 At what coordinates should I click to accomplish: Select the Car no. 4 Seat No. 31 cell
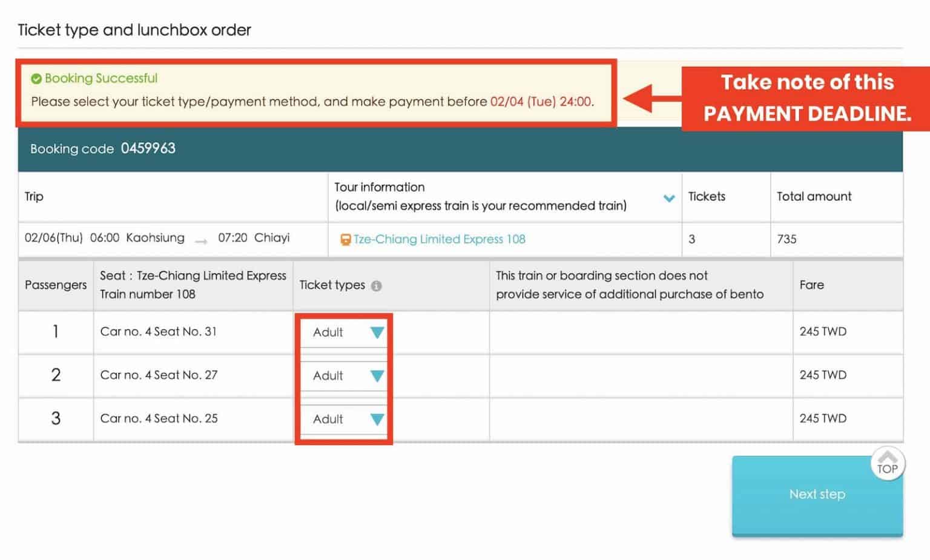(x=159, y=332)
